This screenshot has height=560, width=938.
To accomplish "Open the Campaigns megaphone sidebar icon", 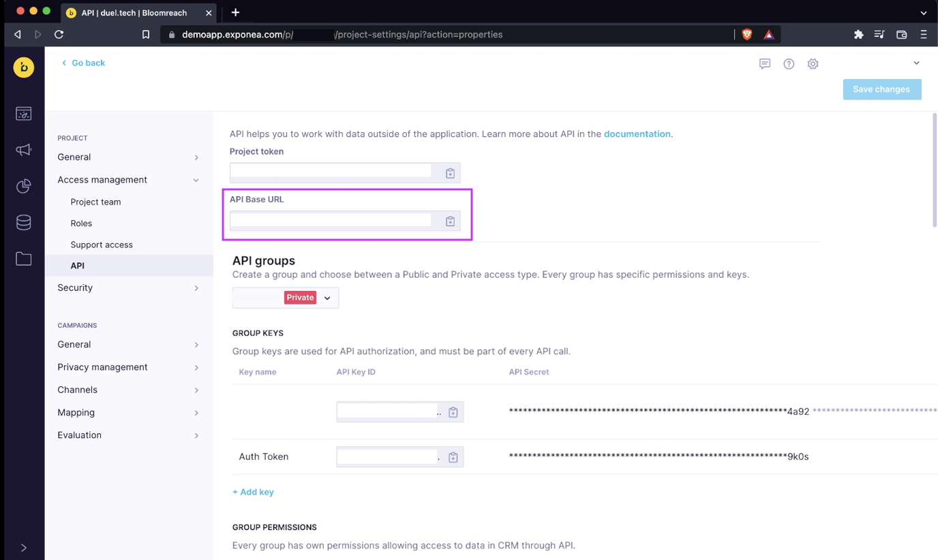I will 24,150.
